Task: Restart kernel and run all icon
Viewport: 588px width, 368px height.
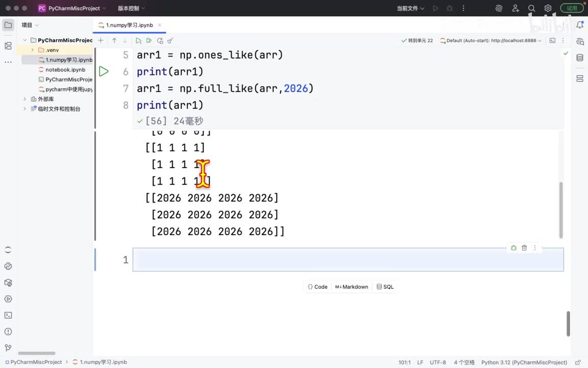Action: pyautogui.click(x=160, y=40)
